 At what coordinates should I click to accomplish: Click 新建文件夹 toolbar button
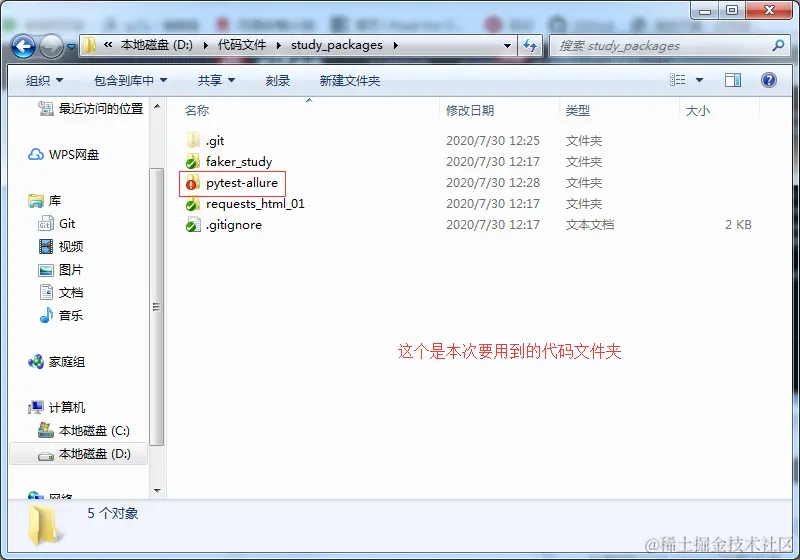coord(349,80)
